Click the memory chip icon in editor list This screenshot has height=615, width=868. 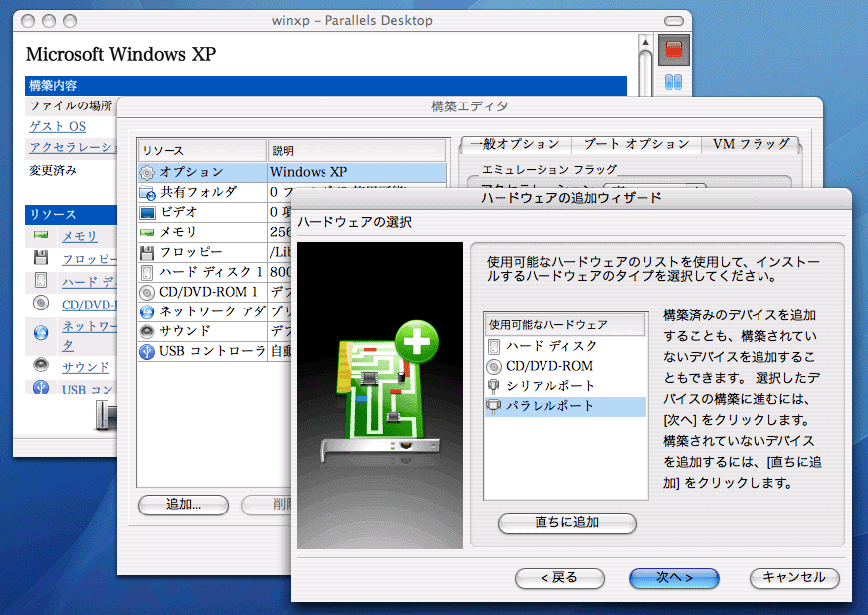[x=147, y=232]
